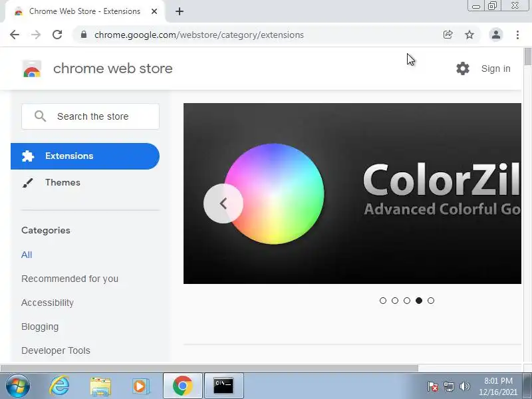Select the Chrome Web Store - Extensions tab
This screenshot has width=532, height=399.
(85, 11)
